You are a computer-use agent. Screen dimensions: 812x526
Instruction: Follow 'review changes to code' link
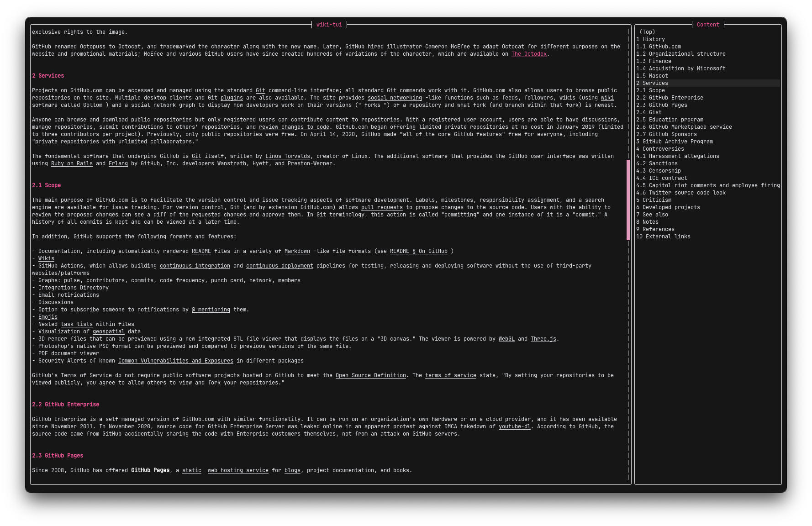click(294, 127)
